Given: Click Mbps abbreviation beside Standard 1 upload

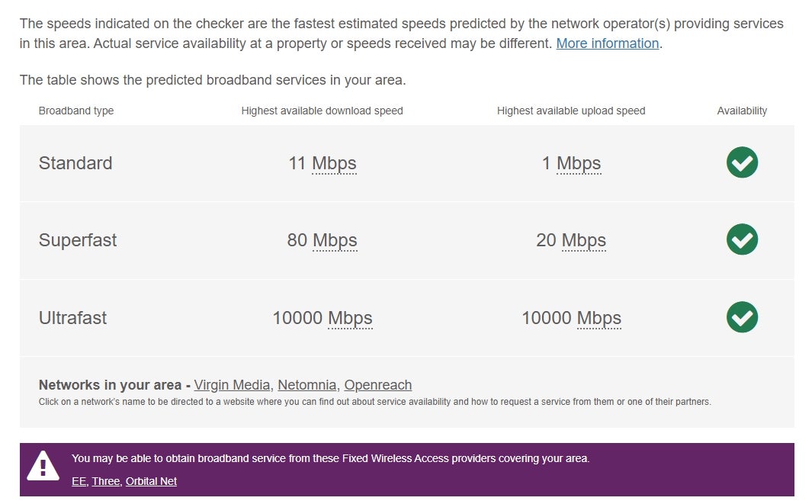Looking at the screenshot, I should (x=579, y=164).
